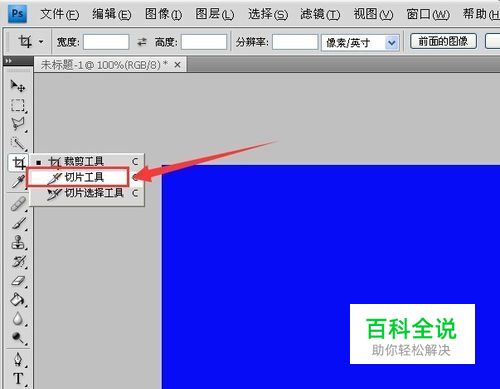Select the Eraser tool

(x=18, y=281)
